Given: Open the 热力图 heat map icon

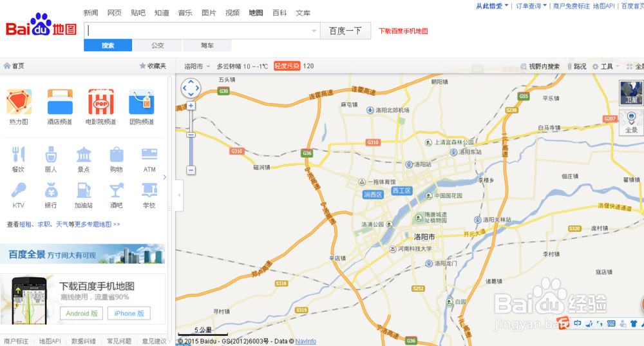Looking at the screenshot, I should pyautogui.click(x=19, y=102).
